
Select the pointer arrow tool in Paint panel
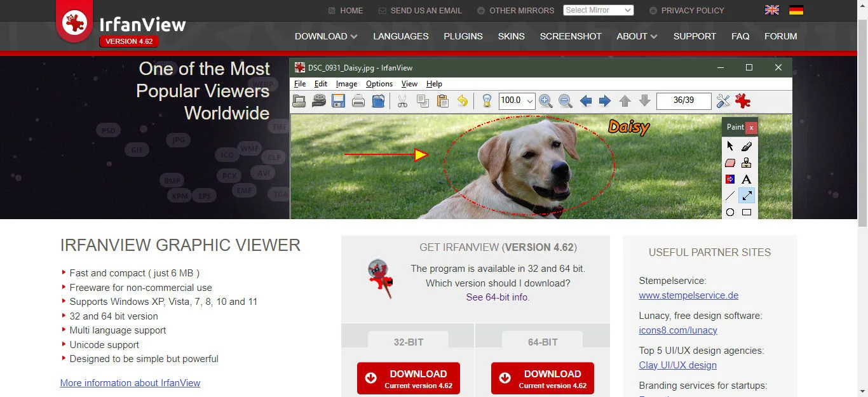coord(730,146)
